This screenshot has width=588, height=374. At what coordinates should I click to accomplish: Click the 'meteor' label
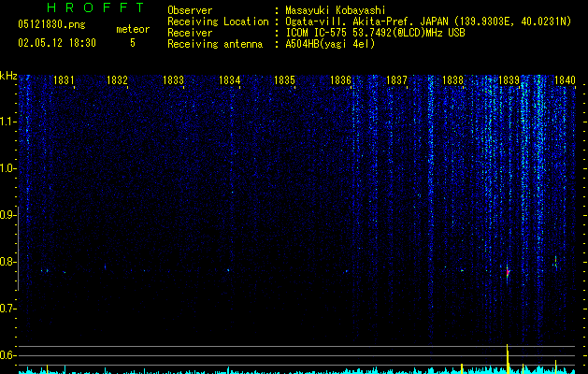133,29
